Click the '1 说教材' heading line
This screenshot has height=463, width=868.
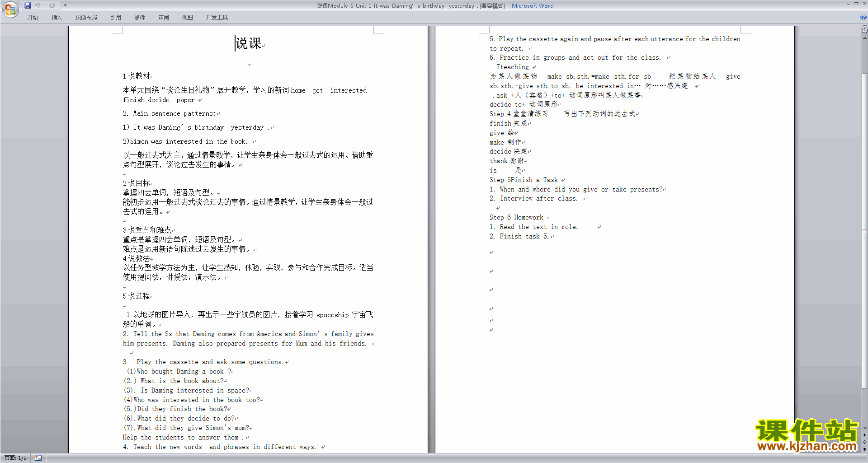137,76
